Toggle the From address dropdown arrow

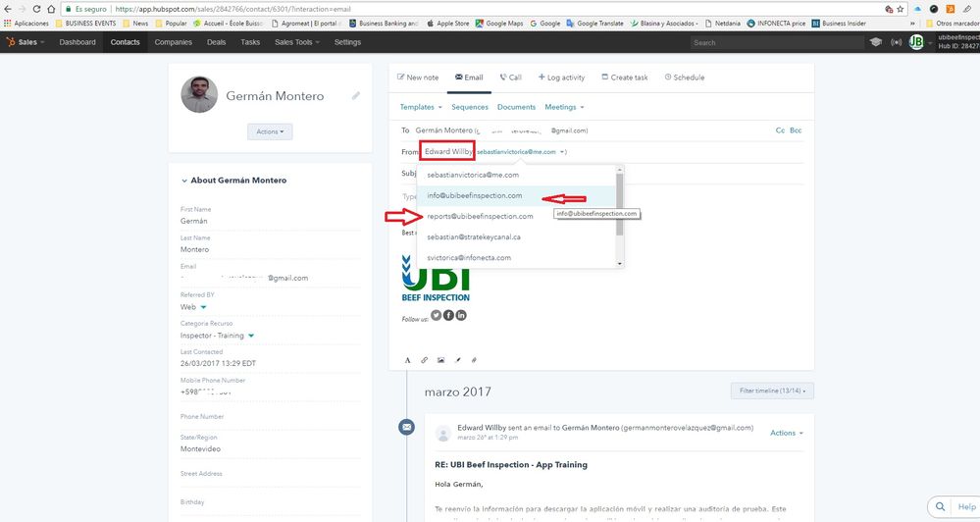(x=562, y=152)
